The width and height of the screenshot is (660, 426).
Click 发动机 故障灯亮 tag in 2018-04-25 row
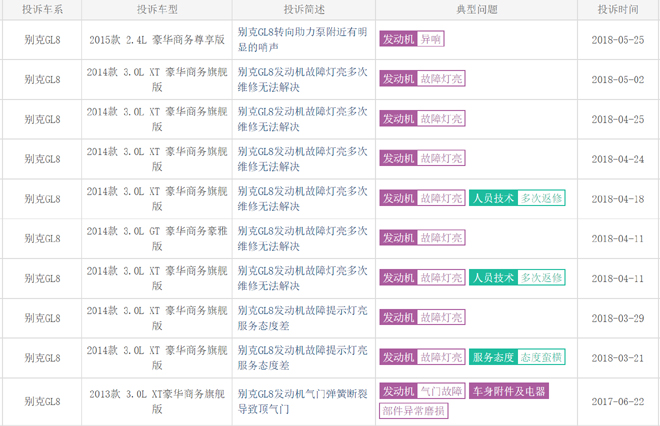coord(422,118)
